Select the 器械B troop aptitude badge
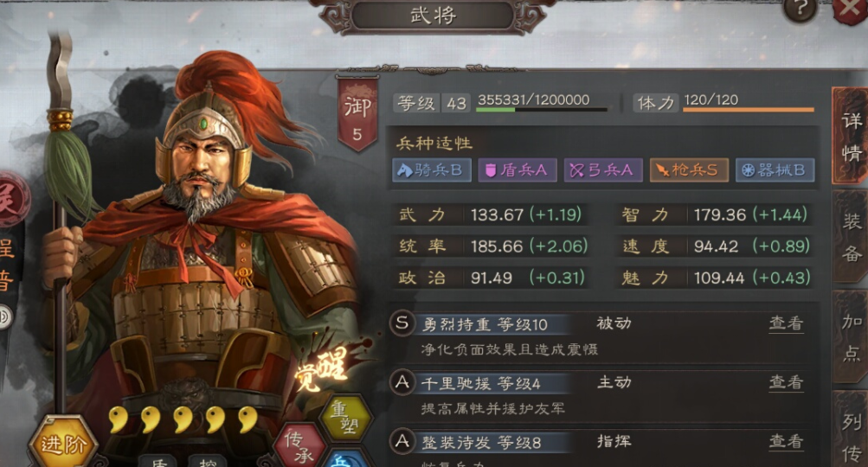 (x=775, y=170)
